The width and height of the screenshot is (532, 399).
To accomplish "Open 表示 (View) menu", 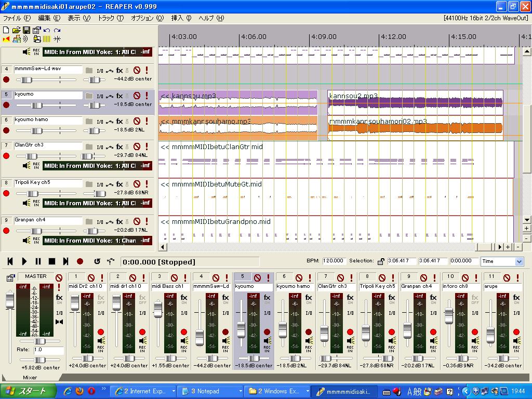I will click(79, 18).
